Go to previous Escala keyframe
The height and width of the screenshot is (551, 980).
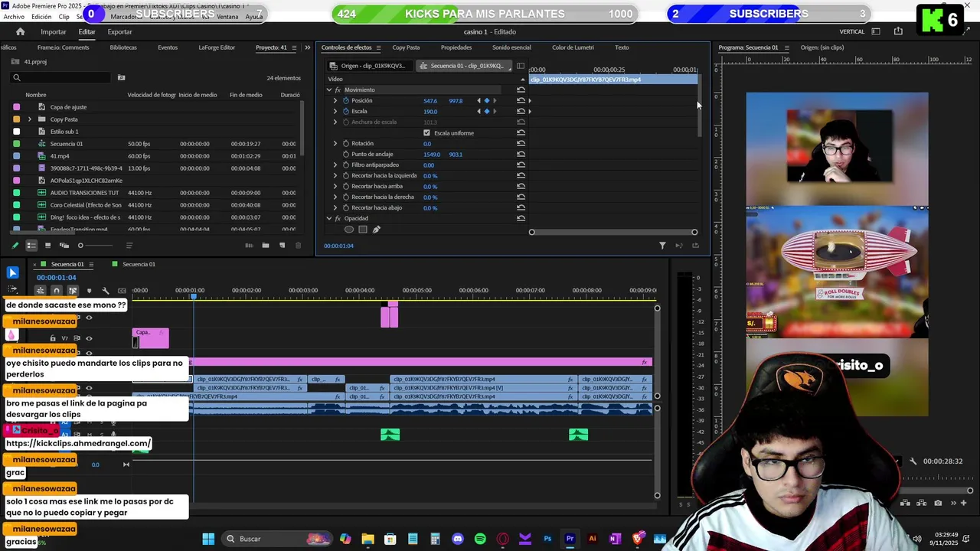point(479,112)
